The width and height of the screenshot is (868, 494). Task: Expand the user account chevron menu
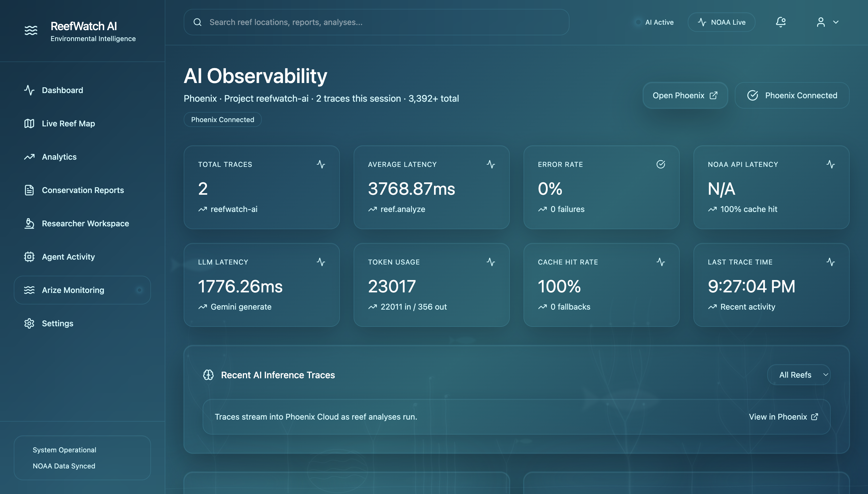coord(836,22)
